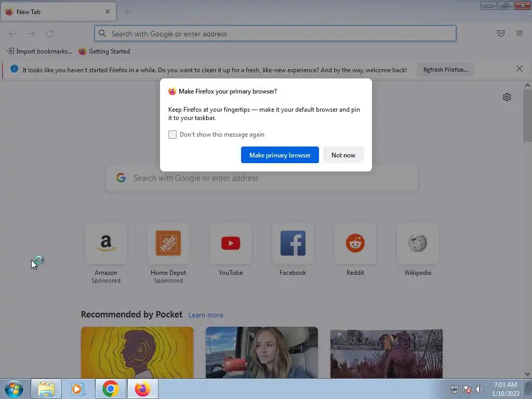Screen dimensions: 532x399
Task: Open Action Center flag tray icon
Action: click(x=467, y=389)
